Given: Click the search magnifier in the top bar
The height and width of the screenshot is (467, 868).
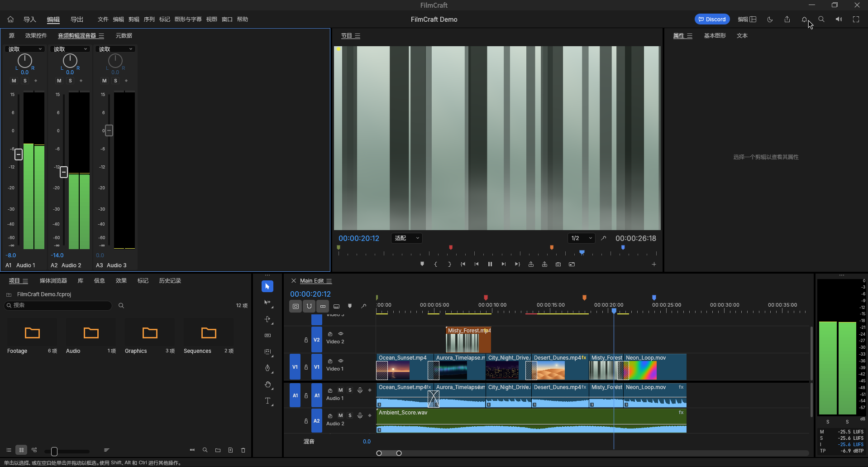Looking at the screenshot, I should coord(821,19).
